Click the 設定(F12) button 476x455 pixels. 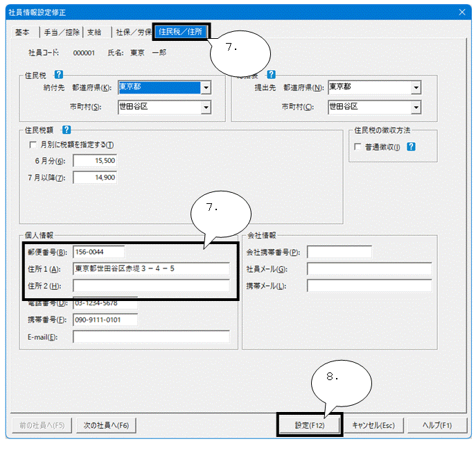pyautogui.click(x=310, y=425)
